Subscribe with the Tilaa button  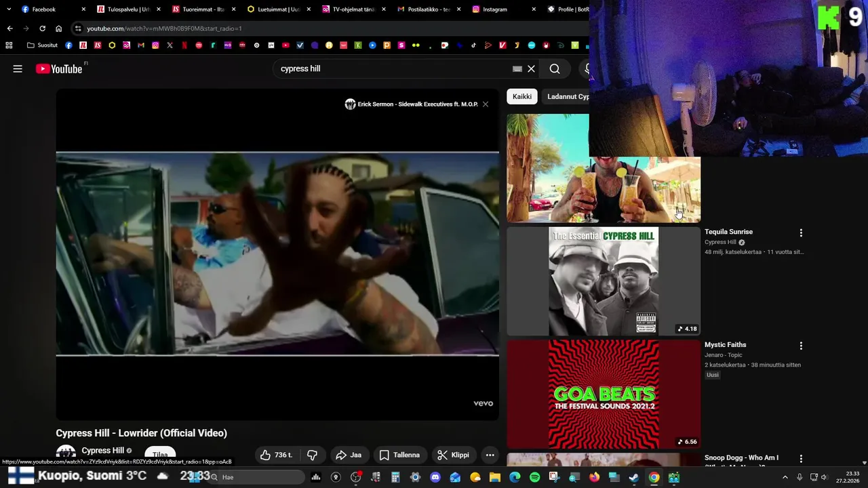click(x=160, y=454)
